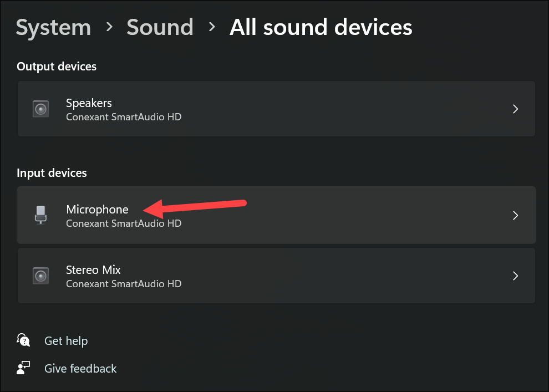Image resolution: width=549 pixels, height=392 pixels.
Task: Click Conexant SmartAudio HD under Stereo Mix
Action: (124, 284)
